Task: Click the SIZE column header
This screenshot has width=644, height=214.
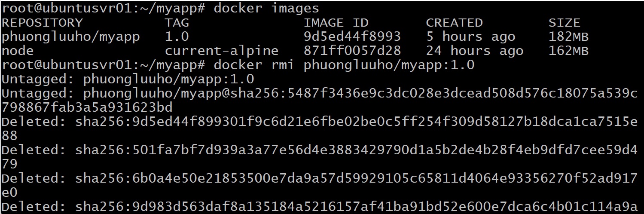Action: click(564, 23)
